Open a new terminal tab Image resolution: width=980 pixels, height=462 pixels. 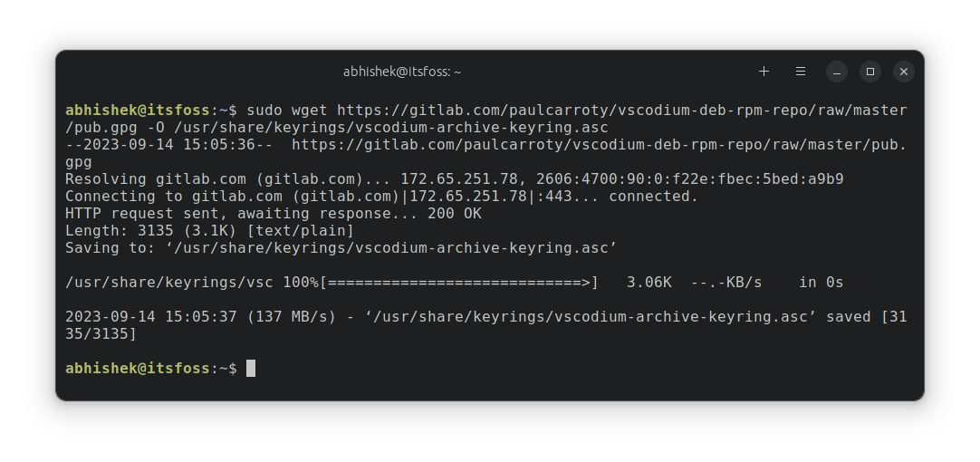[x=764, y=71]
